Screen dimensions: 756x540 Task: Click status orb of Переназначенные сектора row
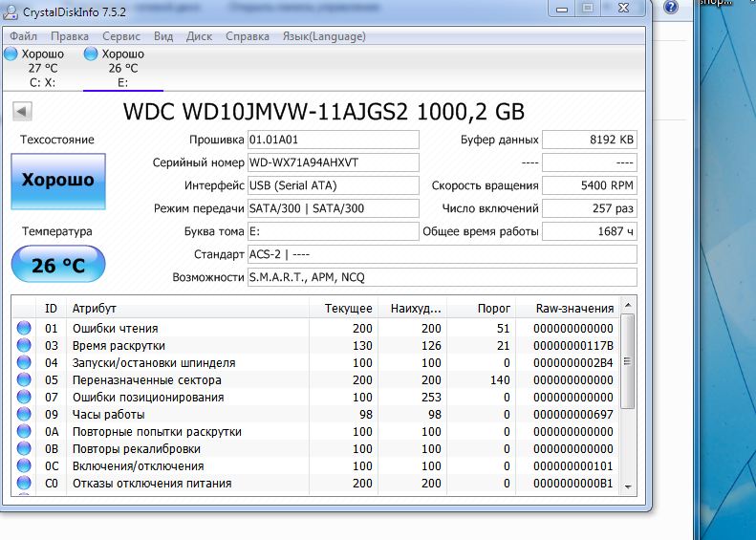tap(24, 380)
